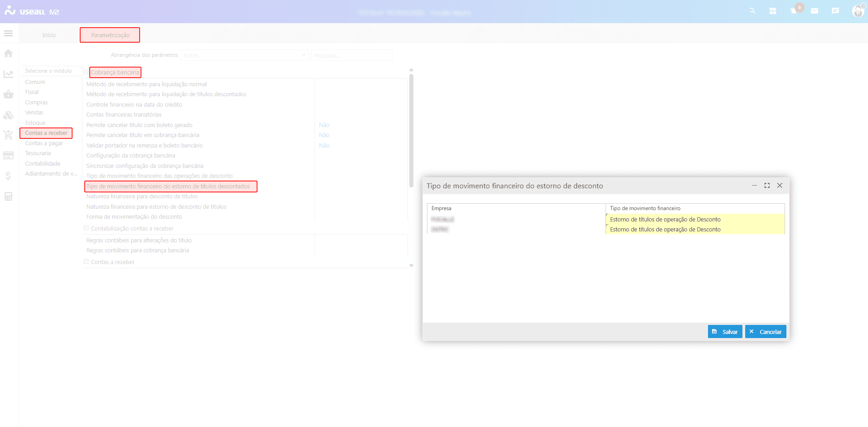Click the parameter list vertical scrollbar
The width and height of the screenshot is (868, 427).
coord(411,131)
